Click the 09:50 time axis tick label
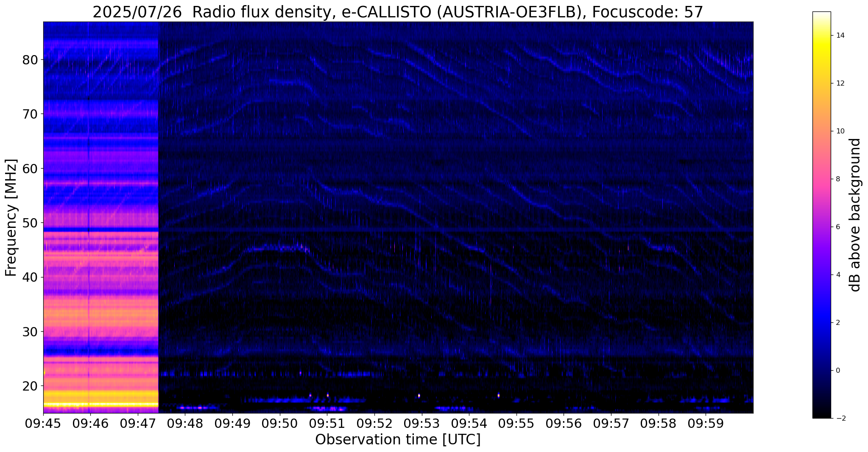This screenshot has width=868, height=452. pyautogui.click(x=280, y=424)
